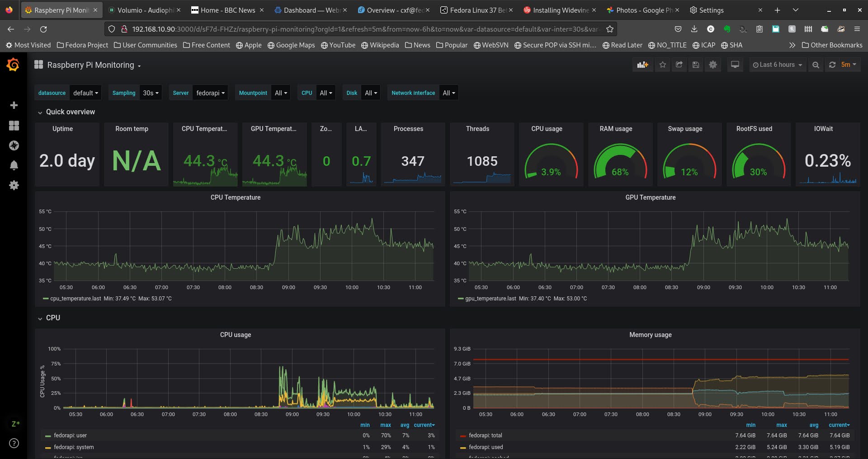Refresh the dashboard now
Image resolution: width=868 pixels, height=459 pixels.
click(832, 65)
